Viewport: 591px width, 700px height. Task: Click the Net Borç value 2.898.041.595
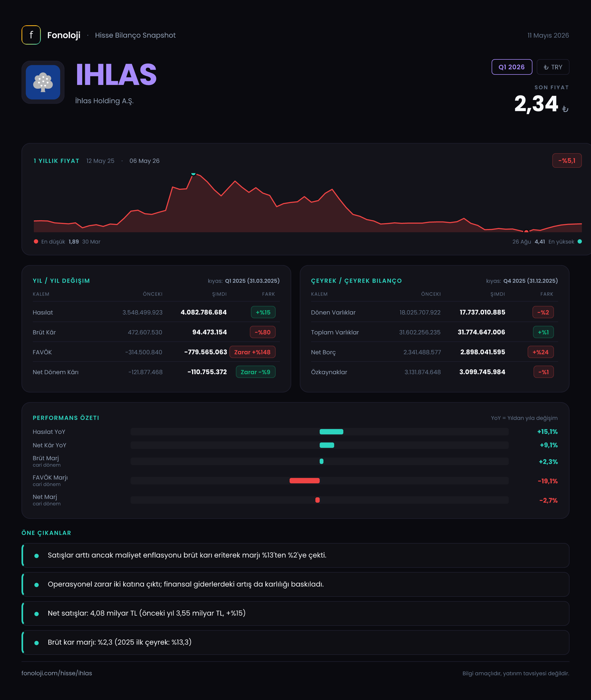click(483, 352)
